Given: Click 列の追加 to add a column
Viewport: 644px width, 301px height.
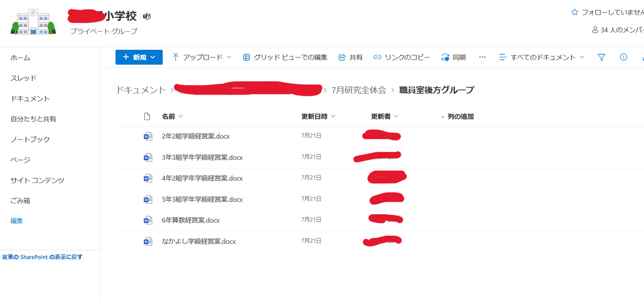Looking at the screenshot, I should pos(457,116).
